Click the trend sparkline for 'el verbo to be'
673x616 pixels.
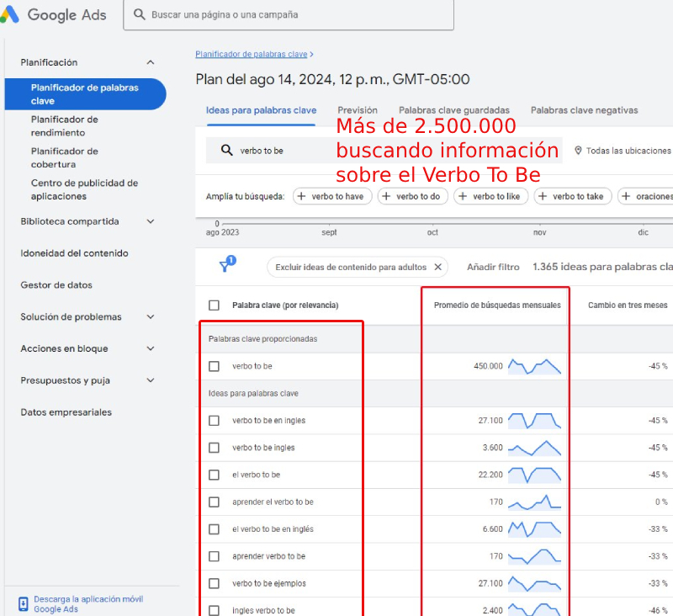tap(534, 475)
